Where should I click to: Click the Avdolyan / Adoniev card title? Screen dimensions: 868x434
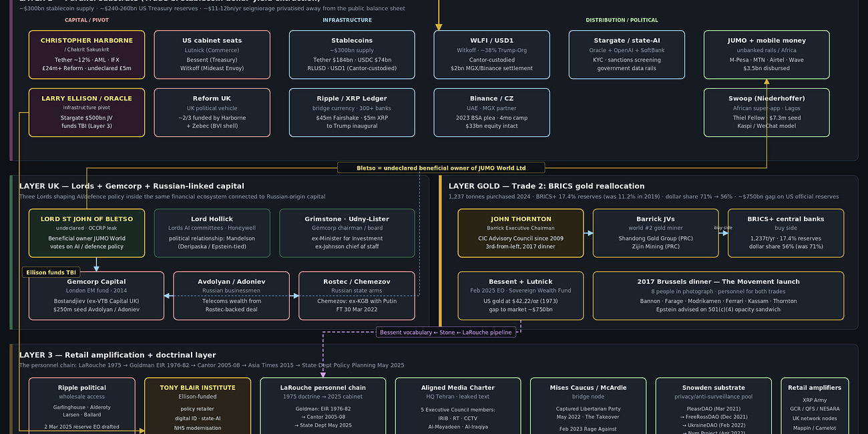click(231, 282)
